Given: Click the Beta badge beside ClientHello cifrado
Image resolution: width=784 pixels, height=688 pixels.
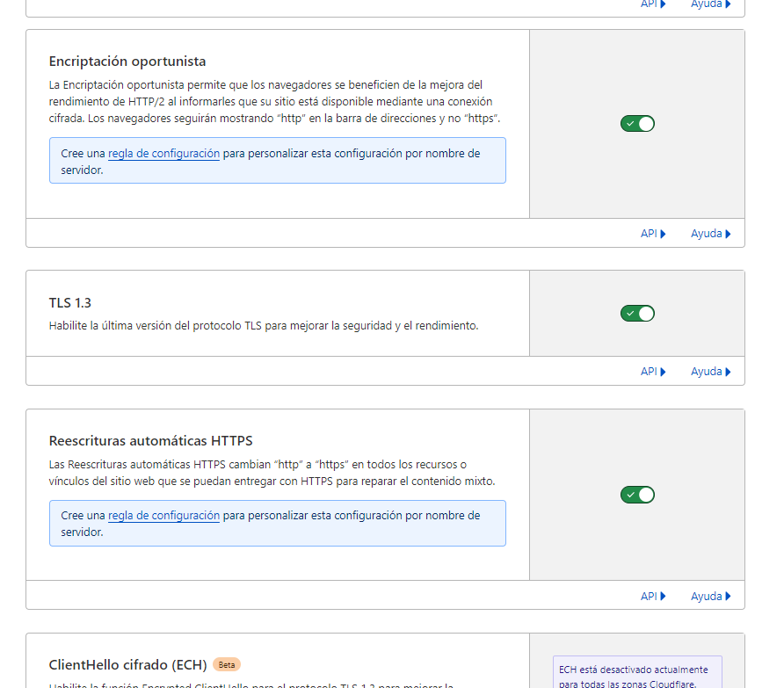Looking at the screenshot, I should click(227, 664).
